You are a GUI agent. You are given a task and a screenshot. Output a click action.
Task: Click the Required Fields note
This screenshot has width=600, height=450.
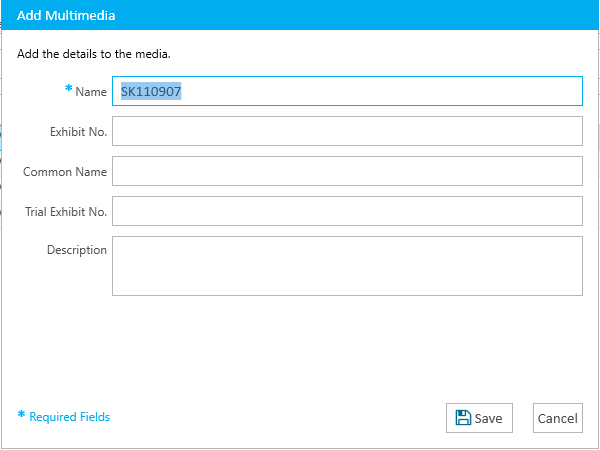(x=70, y=417)
